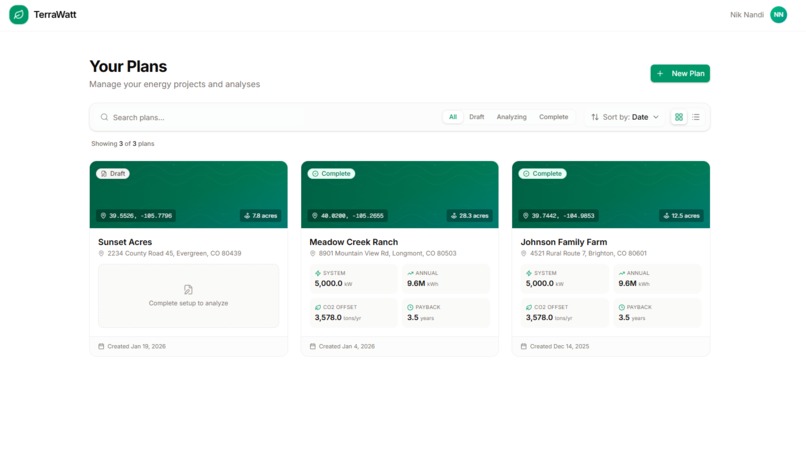This screenshot has width=806, height=458.
Task: Click the TerraWatt leaf logo icon
Action: [19, 14]
